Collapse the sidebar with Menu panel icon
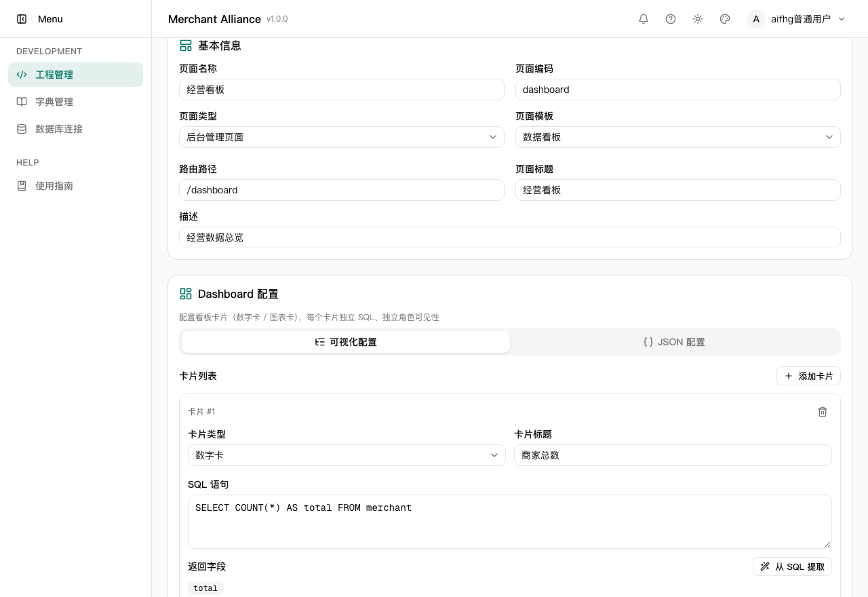The width and height of the screenshot is (868, 597). pos(22,19)
